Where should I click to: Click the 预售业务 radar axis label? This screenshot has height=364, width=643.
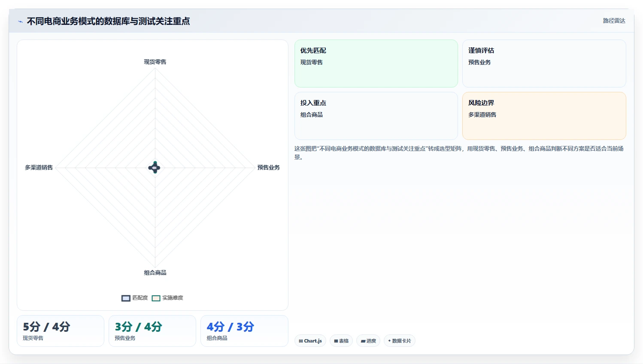(269, 167)
